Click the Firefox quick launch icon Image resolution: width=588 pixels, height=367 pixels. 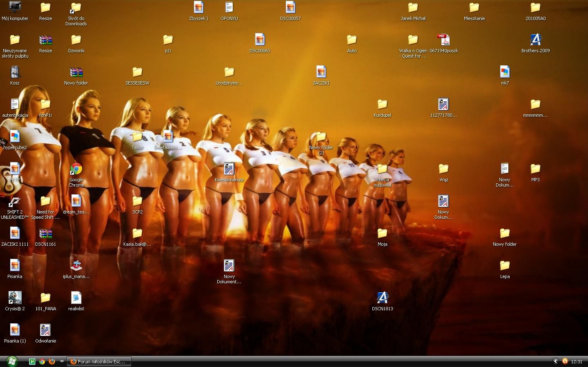click(x=52, y=361)
